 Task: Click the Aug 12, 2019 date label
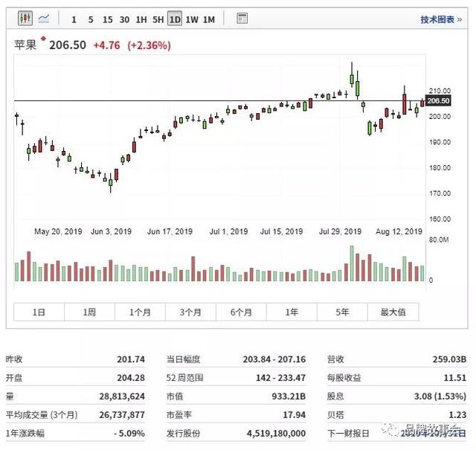(399, 231)
